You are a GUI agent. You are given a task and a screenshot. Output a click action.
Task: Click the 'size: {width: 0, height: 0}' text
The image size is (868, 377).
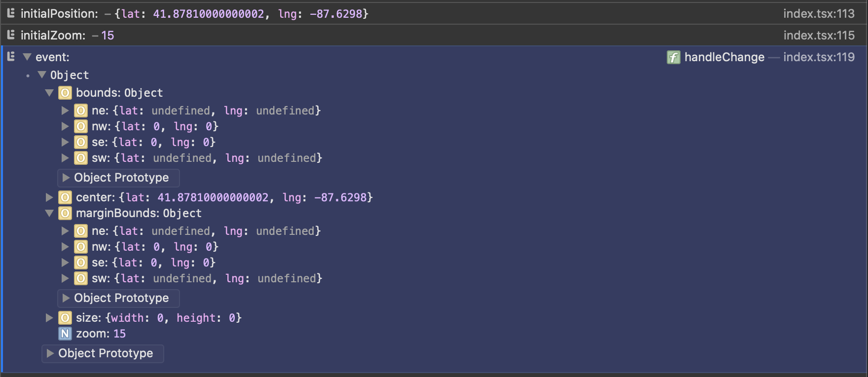159,318
